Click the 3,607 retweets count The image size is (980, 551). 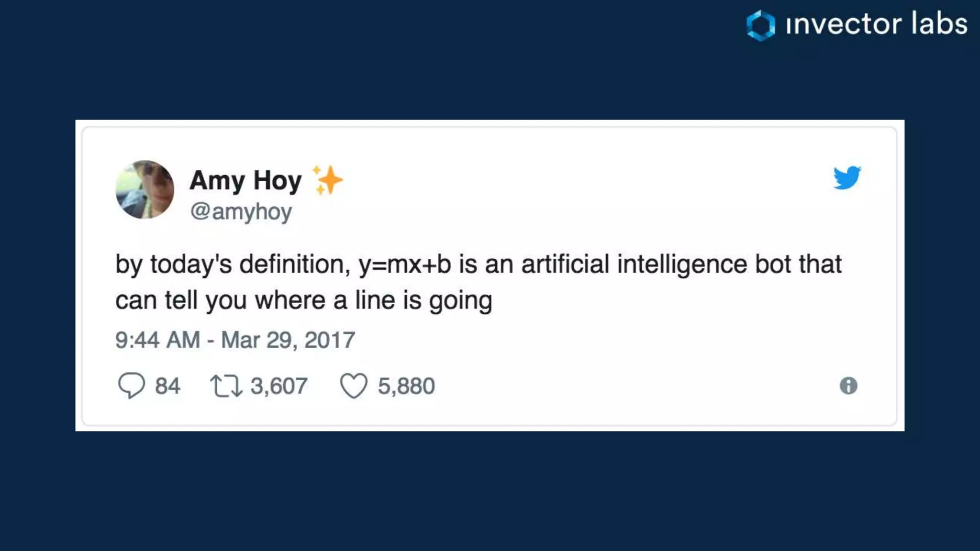coord(279,386)
